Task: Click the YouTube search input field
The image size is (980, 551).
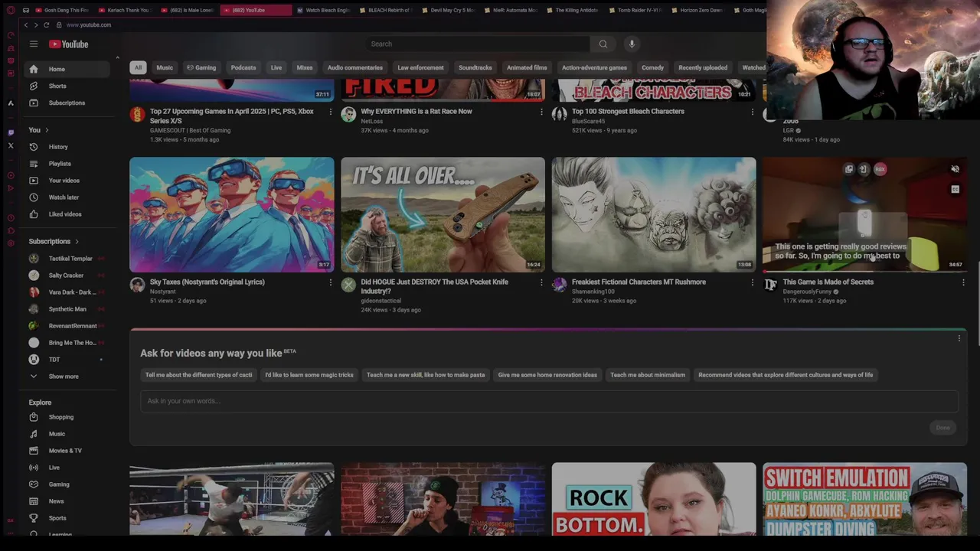Action: [479, 44]
